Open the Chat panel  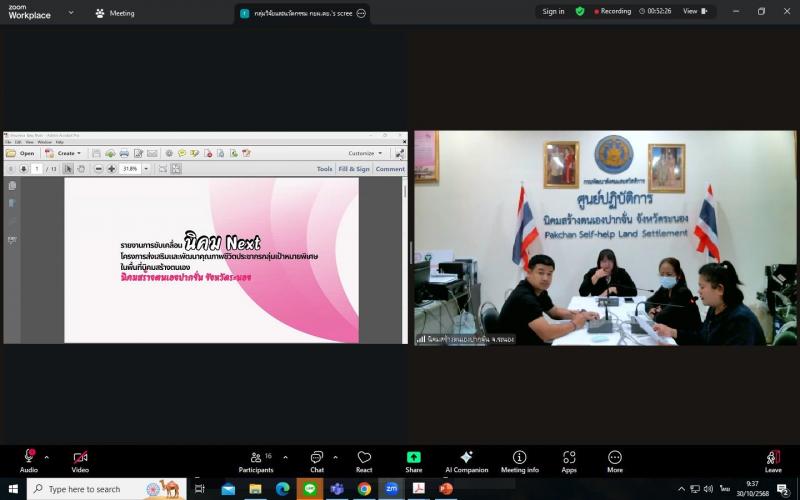(x=317, y=460)
